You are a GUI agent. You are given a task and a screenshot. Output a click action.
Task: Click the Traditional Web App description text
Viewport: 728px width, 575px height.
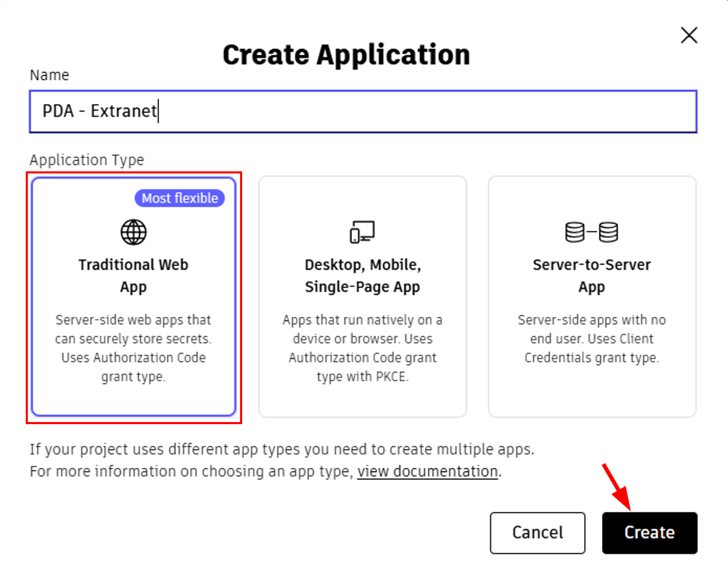coord(133,348)
